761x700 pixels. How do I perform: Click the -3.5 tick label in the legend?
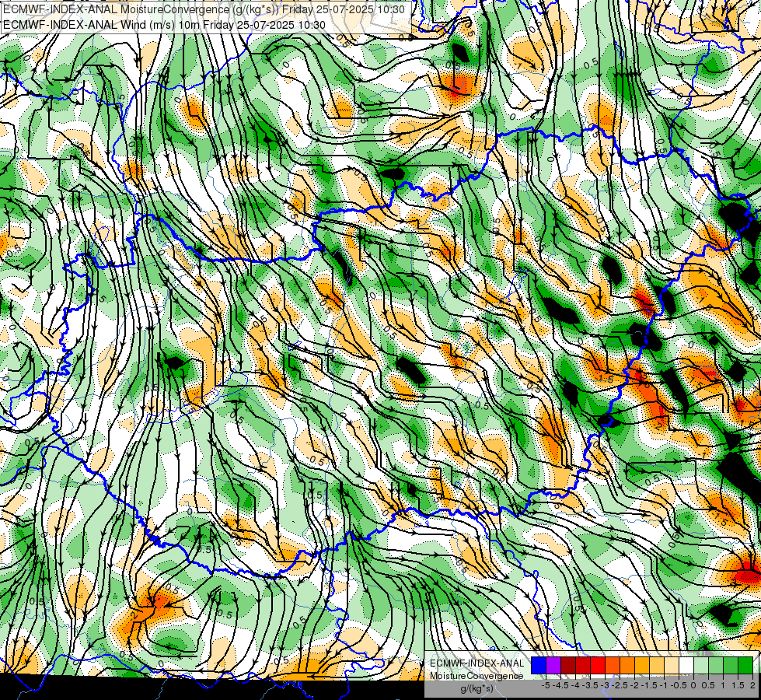pos(590,685)
